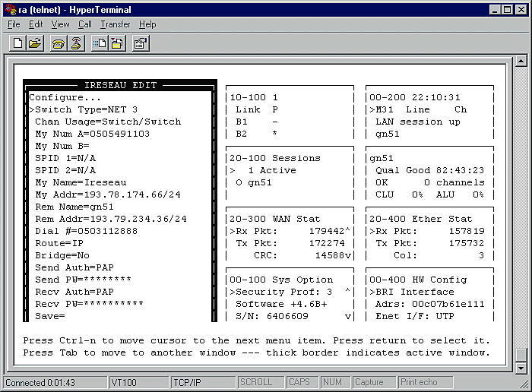Screen dimensions: 532x392
Task: Click the Disconnect toolbar icon
Action: tap(76, 43)
